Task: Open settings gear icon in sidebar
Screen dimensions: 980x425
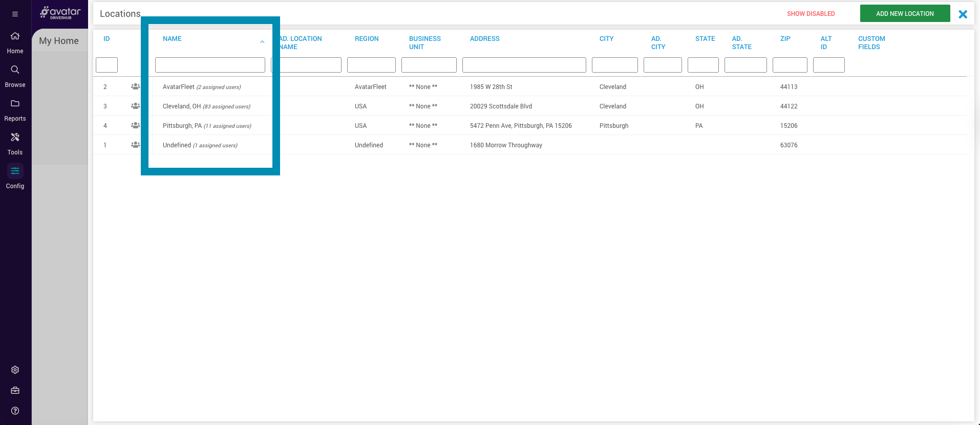Action: click(15, 370)
